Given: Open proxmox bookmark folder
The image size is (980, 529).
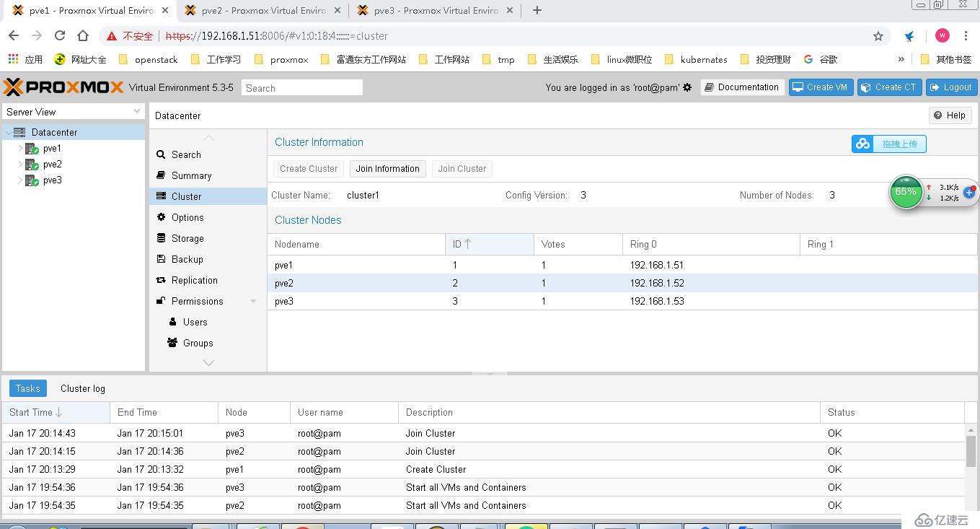Looking at the screenshot, I should tap(281, 59).
